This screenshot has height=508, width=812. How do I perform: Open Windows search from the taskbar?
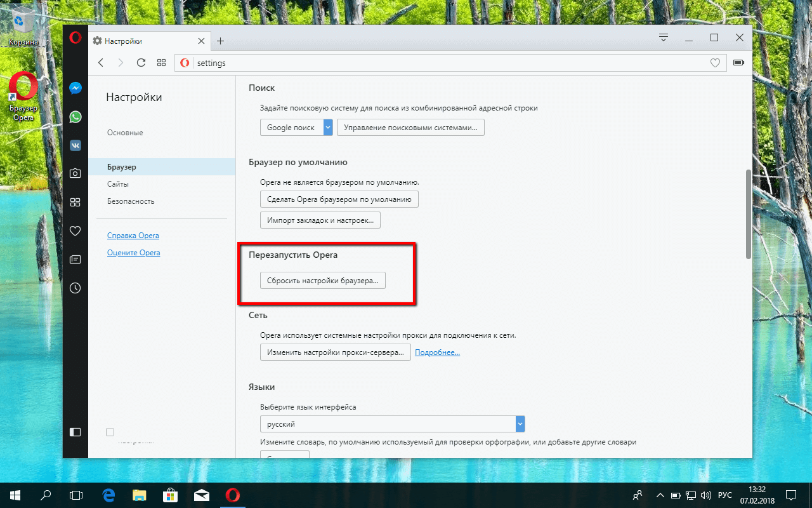tap(46, 495)
